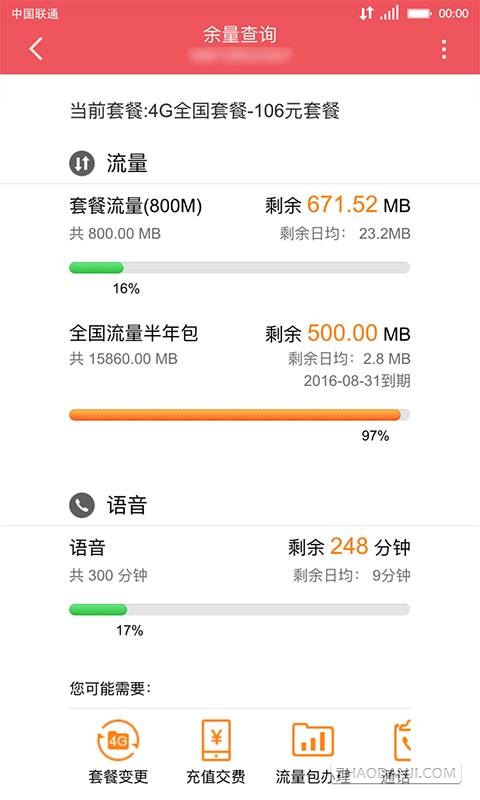
Task: Tap the 2016-08-31到期 expiry date text
Action: (357, 381)
